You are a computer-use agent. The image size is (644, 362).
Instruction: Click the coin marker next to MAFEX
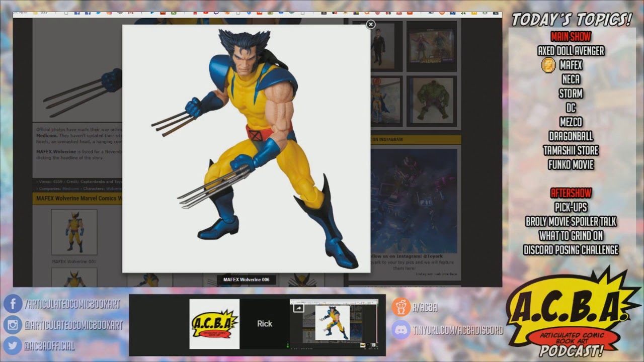548,65
